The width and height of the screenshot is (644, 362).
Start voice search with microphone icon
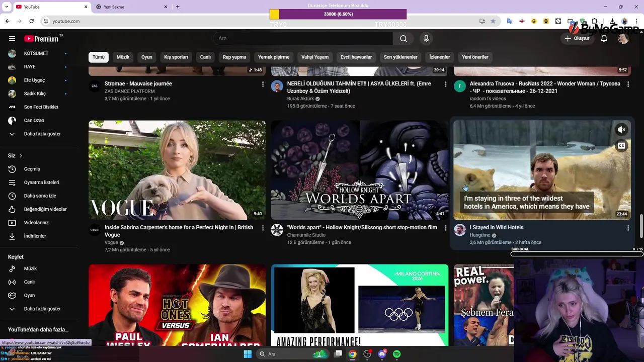pos(426,39)
